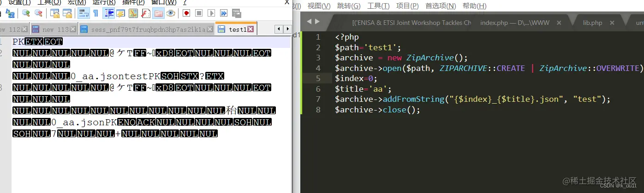Switch to index.php tab in Sublime
The height and width of the screenshot is (193, 644).
[516, 22]
